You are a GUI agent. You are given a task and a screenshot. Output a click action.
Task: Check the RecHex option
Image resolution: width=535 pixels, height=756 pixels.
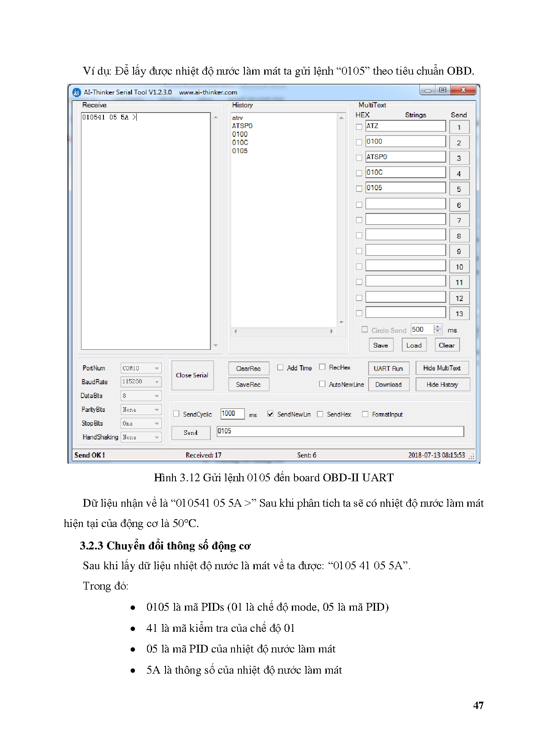tap(322, 367)
